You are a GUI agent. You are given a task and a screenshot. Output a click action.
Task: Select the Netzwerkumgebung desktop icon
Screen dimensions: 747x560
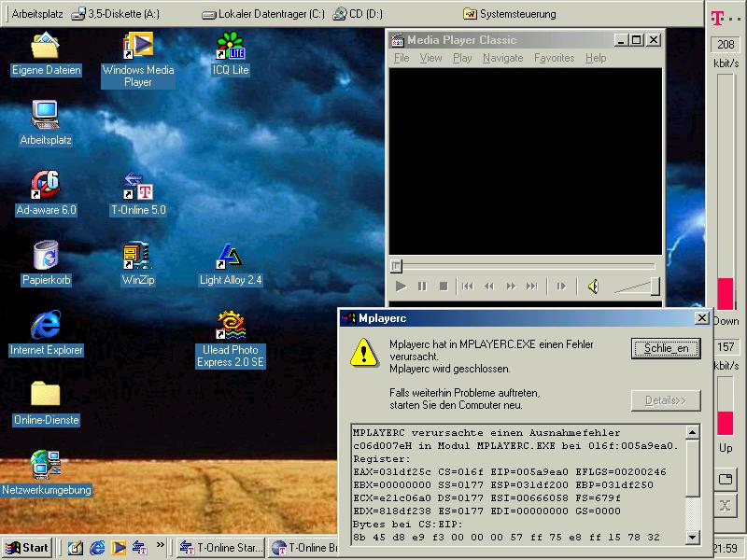coord(46,473)
